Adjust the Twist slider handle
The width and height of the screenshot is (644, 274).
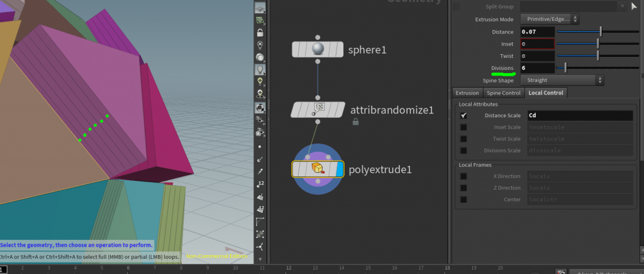point(597,55)
